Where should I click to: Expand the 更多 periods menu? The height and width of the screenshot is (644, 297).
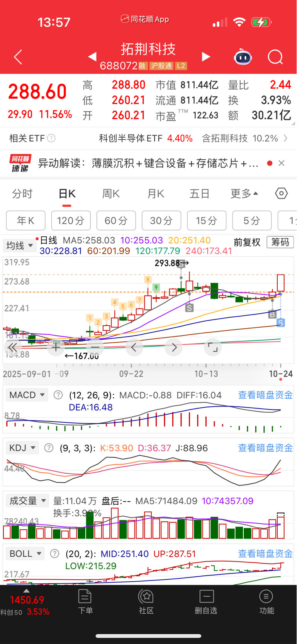point(244,193)
